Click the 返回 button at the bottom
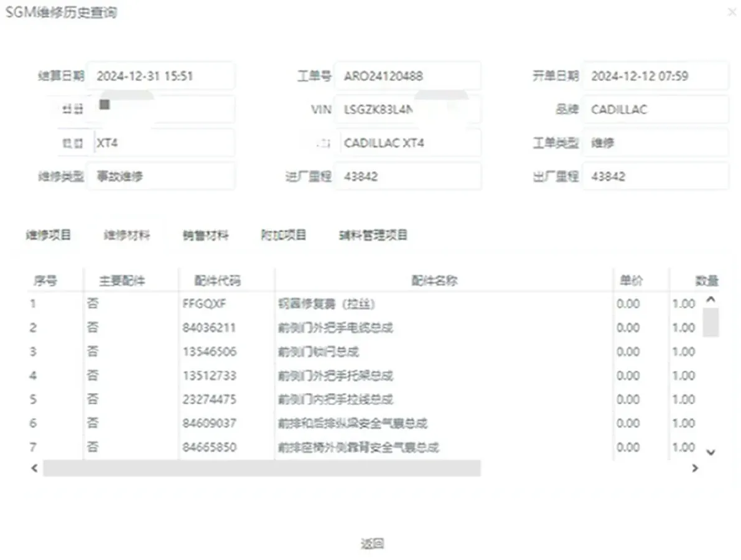The width and height of the screenshot is (741, 560). 373,543
